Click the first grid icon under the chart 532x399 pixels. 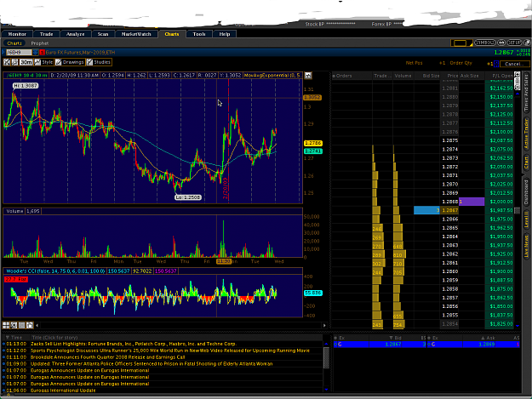(x=6, y=326)
